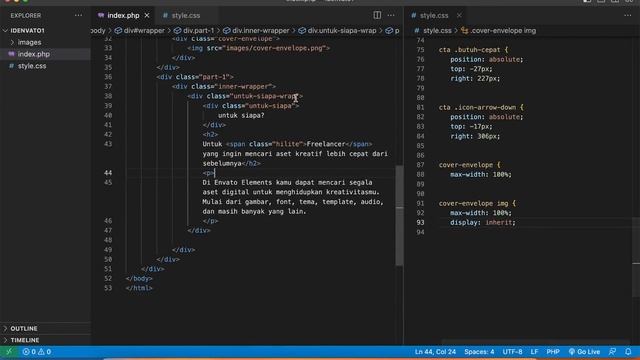Click the right editor vertical scrollbar thumb
Image resolution: width=640 pixels, height=360 pixels.
point(636,257)
